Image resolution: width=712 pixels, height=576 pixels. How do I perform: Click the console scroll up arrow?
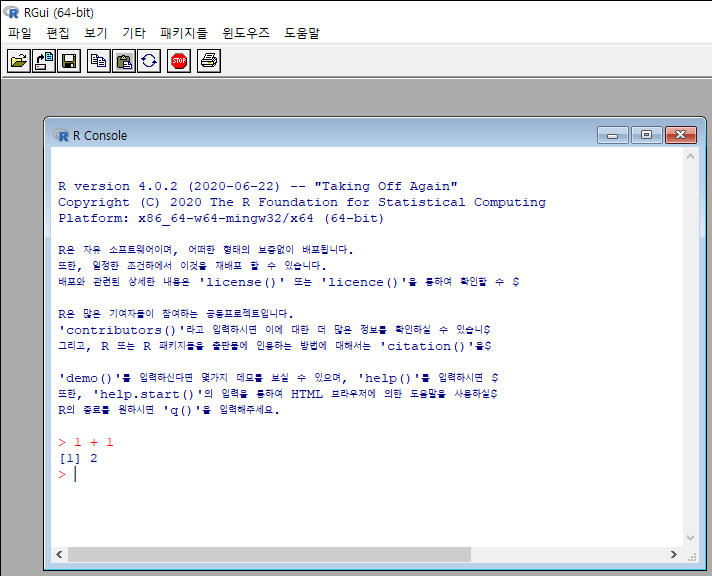pyautogui.click(x=691, y=156)
